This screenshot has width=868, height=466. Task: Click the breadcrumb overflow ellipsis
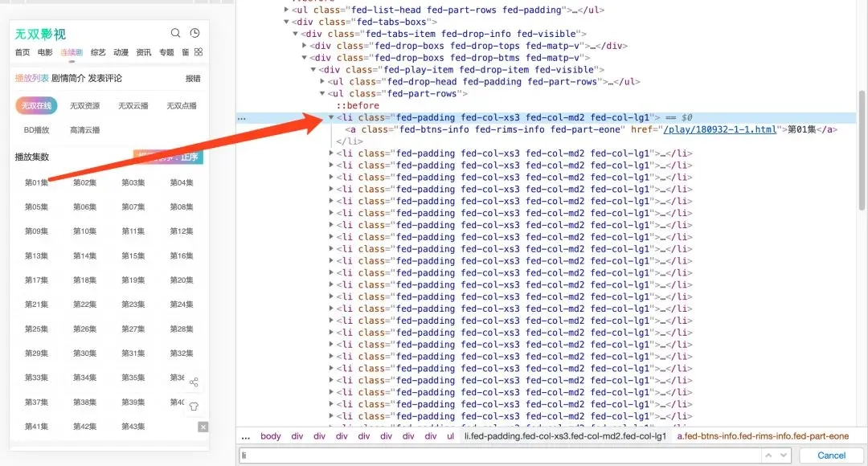pyautogui.click(x=246, y=436)
